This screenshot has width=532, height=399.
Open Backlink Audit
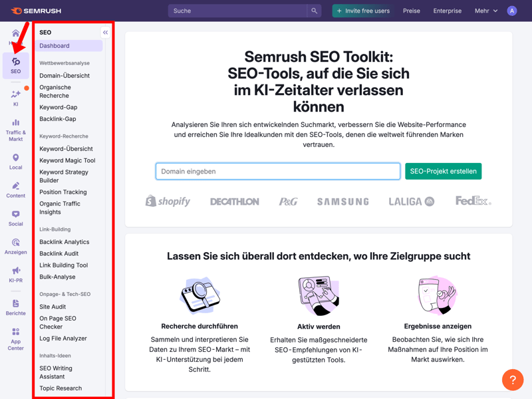pos(59,253)
